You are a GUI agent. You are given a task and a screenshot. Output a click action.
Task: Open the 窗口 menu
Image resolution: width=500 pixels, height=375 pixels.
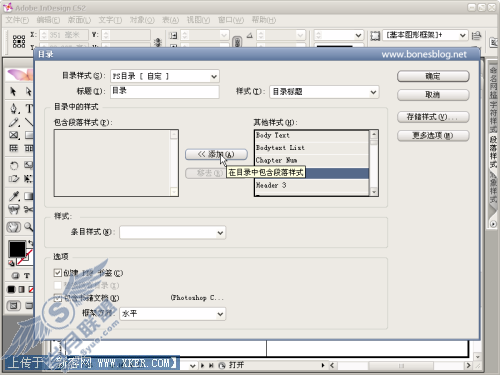click(x=231, y=20)
